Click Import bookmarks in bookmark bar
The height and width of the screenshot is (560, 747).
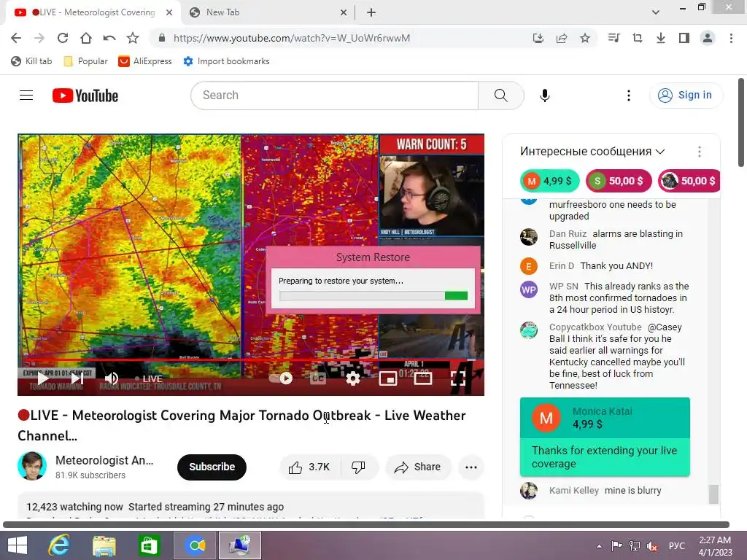click(x=227, y=61)
